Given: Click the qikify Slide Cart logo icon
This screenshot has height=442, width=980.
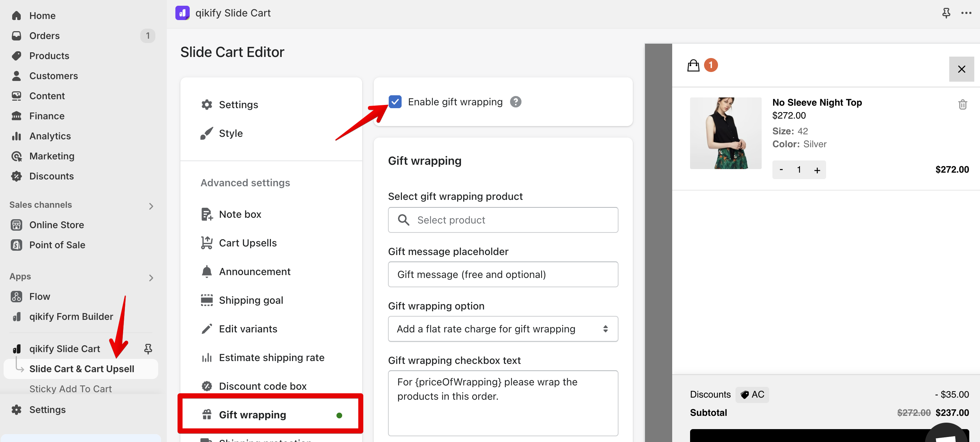Looking at the screenshot, I should pyautogui.click(x=182, y=13).
